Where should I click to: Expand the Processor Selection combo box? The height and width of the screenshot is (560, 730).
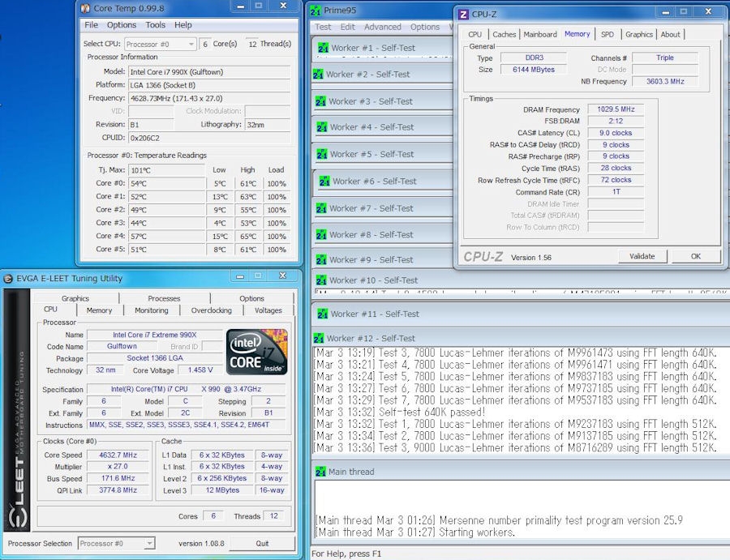[117, 543]
